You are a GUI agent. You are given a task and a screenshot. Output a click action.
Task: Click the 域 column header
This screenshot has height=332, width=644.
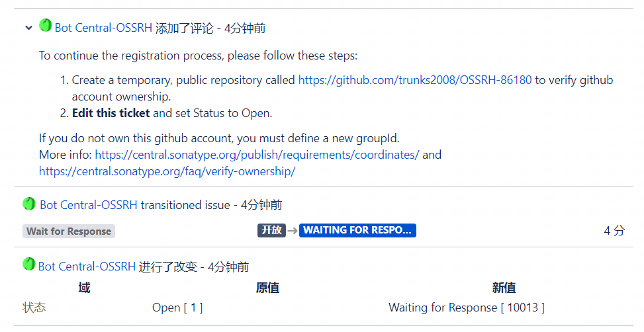pyautogui.click(x=84, y=288)
